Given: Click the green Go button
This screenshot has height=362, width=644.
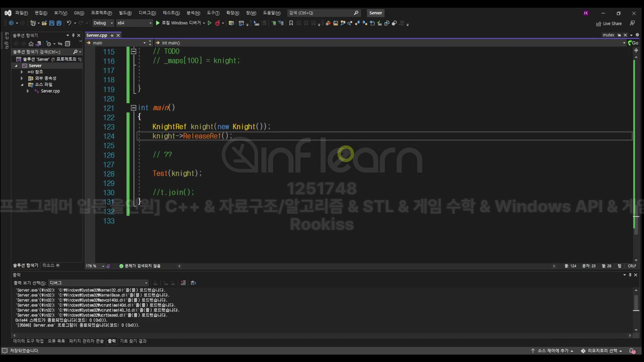Looking at the screenshot, I should 633,43.
